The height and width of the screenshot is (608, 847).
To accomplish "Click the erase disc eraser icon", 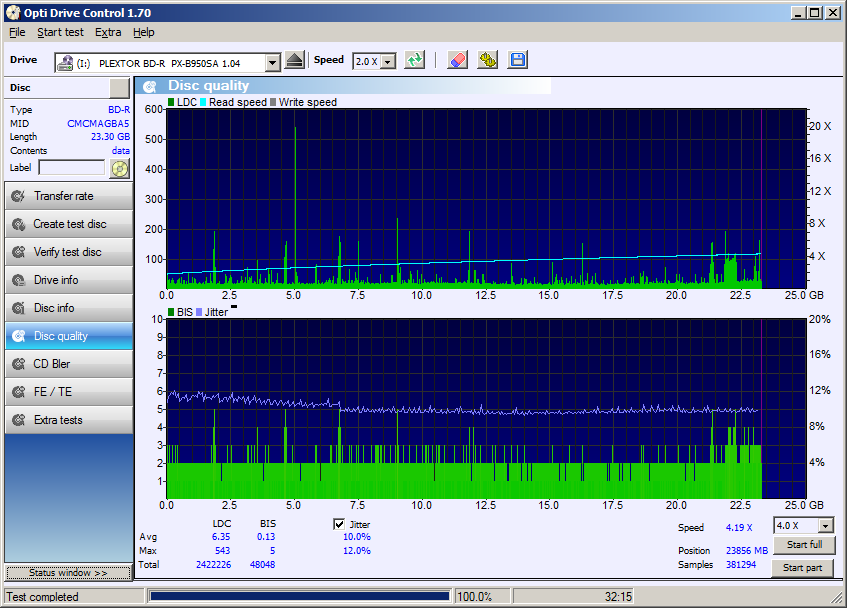I will tap(458, 60).
